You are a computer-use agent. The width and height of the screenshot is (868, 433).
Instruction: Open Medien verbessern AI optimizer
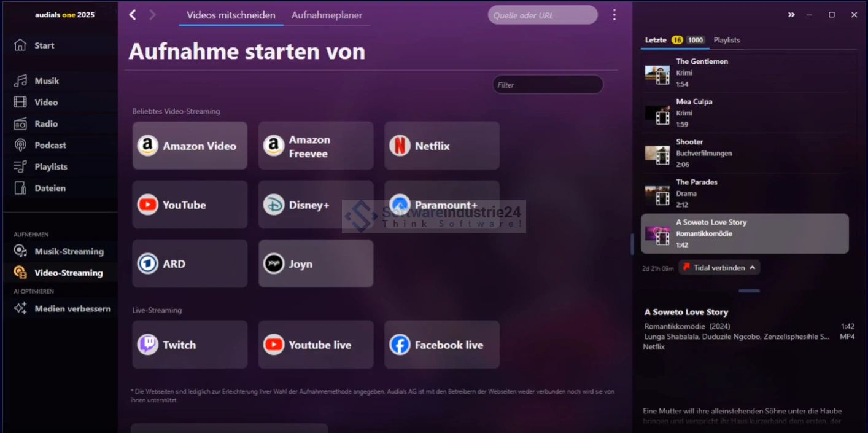point(72,309)
